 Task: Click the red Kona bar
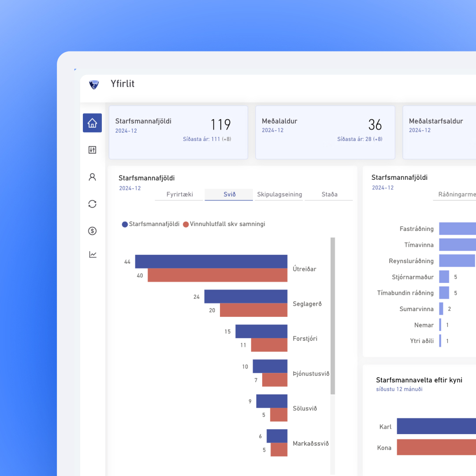(x=436, y=447)
